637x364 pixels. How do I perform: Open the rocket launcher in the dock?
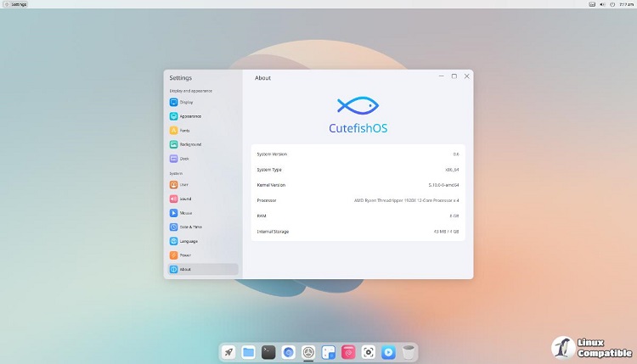coord(228,351)
